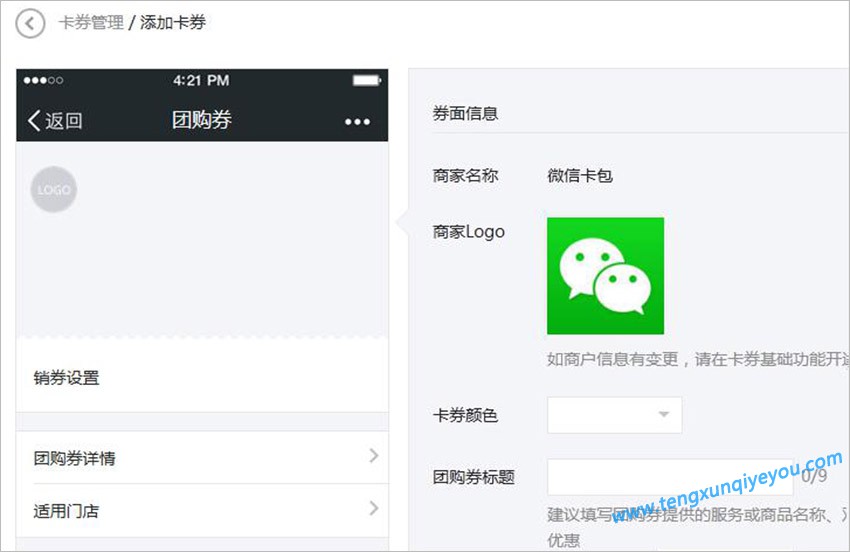Image resolution: width=850 pixels, height=552 pixels.
Task: Click the 团购券 title in phone preview
Action: (x=202, y=119)
